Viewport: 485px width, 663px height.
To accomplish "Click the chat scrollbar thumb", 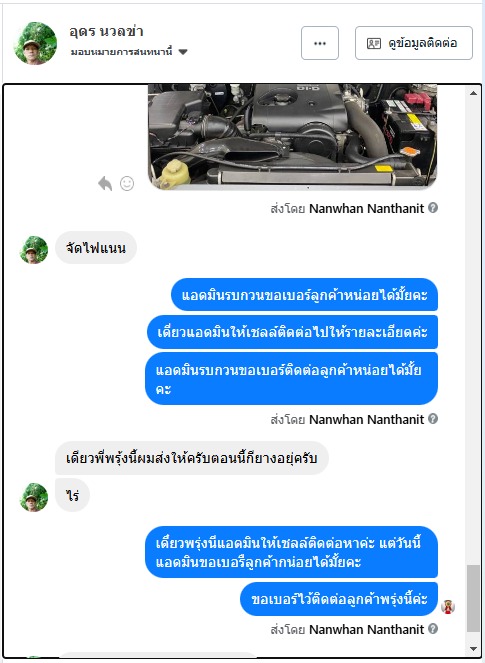I will 474,598.
